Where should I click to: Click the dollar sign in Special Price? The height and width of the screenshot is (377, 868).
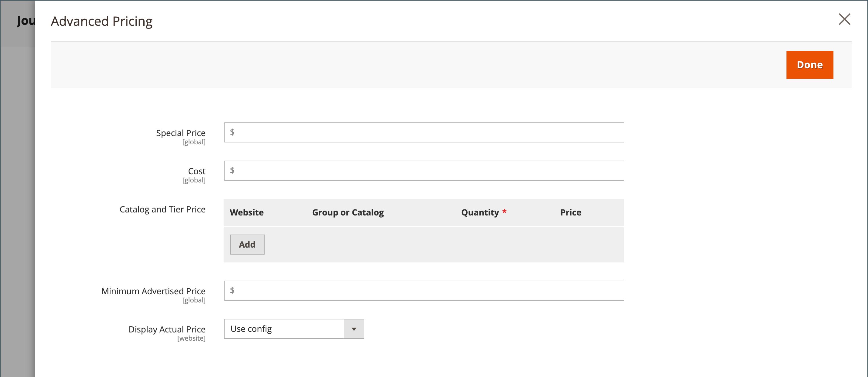tap(232, 132)
